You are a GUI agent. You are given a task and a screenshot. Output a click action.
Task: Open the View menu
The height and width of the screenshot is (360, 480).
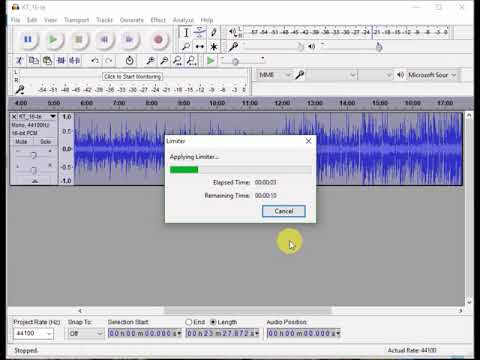50,20
